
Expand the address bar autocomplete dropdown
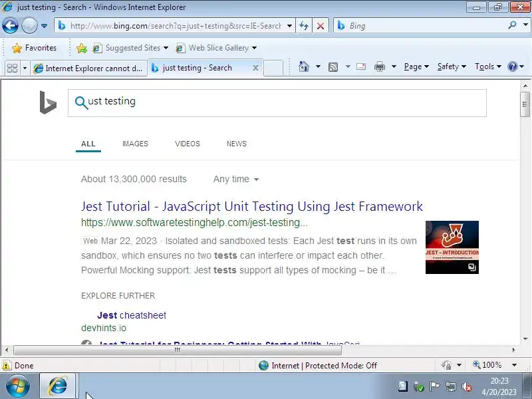tap(289, 26)
